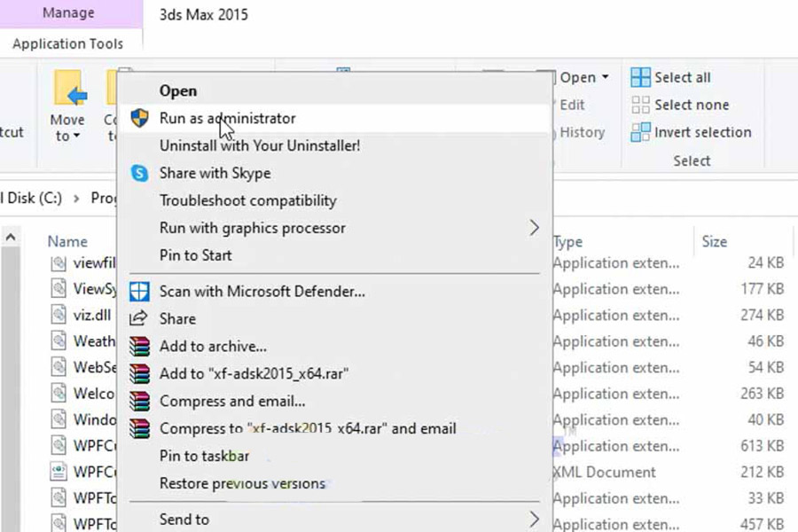Choose Pin to Start

coord(335,255)
